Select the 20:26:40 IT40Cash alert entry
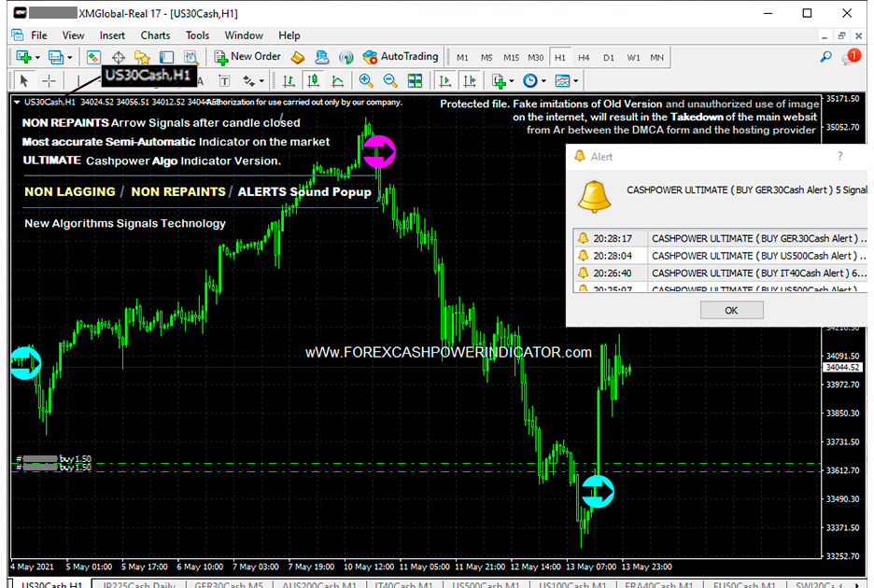Image resolution: width=874 pixels, height=588 pixels. click(x=728, y=273)
